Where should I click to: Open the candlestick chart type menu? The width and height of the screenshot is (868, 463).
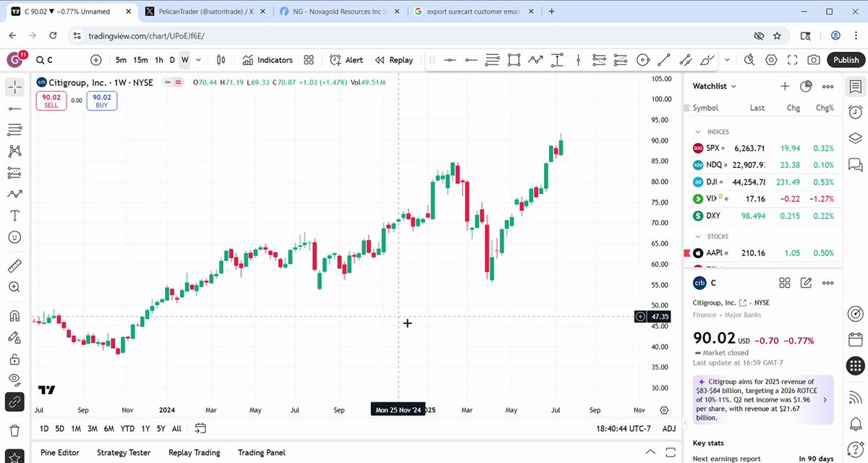tap(221, 60)
